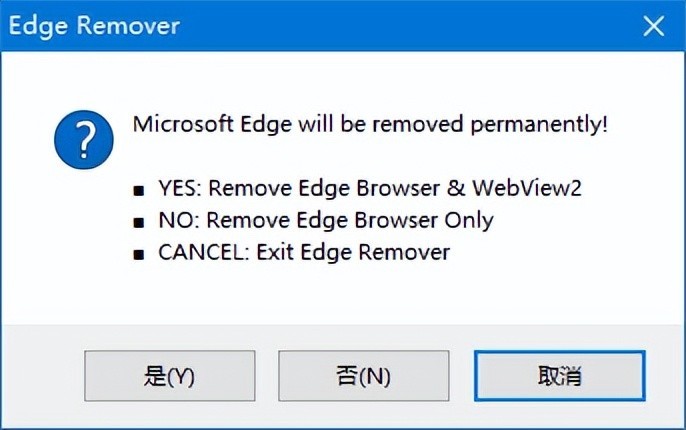Close the Edge Remover dialog with X

(654, 26)
